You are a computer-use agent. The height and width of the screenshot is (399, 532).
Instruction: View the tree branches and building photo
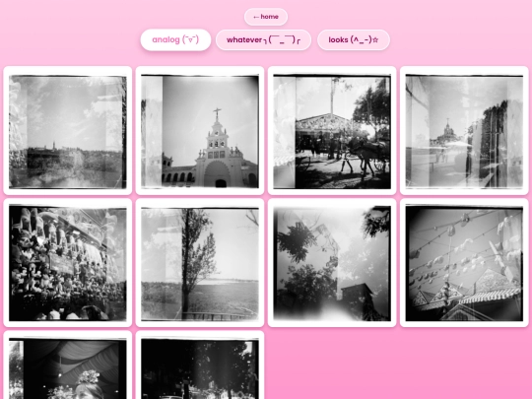(332, 263)
